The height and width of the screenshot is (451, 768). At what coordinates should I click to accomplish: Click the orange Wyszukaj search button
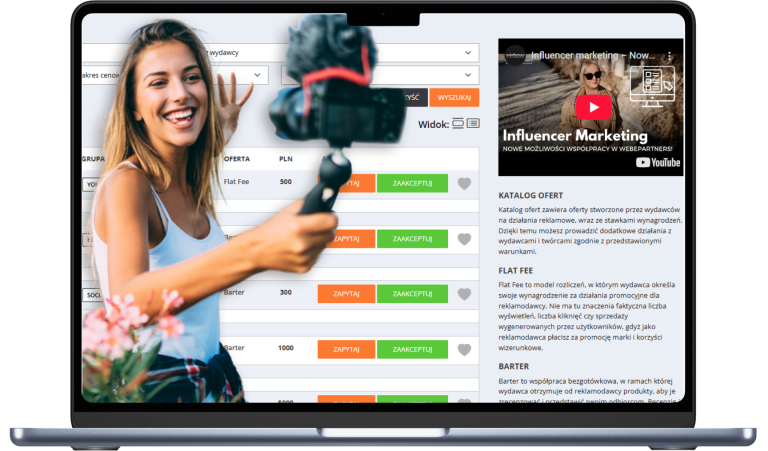(x=454, y=98)
